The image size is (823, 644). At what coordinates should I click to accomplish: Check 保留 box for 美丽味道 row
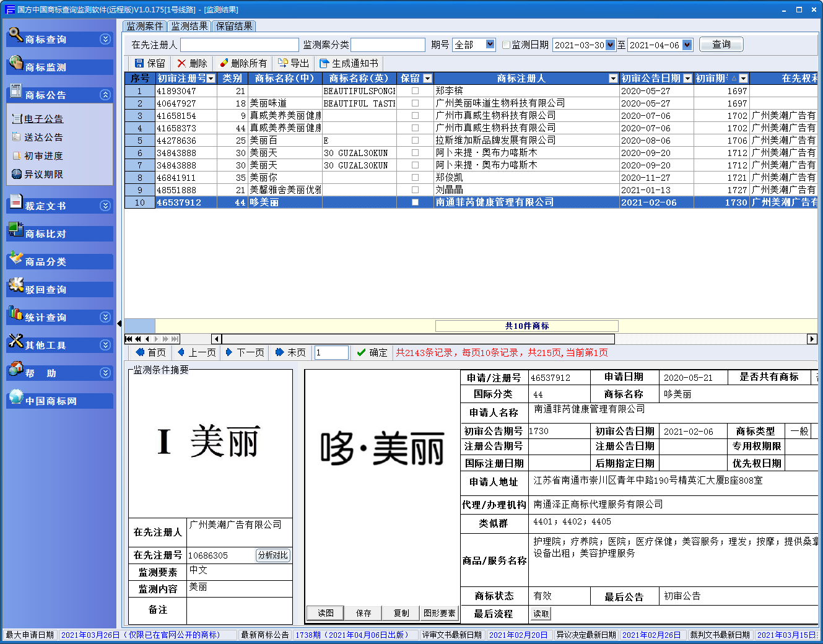[x=415, y=103]
